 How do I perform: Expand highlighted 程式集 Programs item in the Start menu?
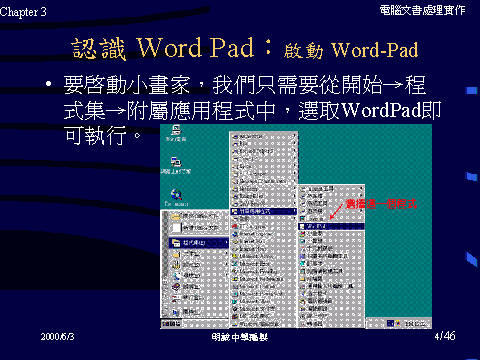(x=199, y=243)
